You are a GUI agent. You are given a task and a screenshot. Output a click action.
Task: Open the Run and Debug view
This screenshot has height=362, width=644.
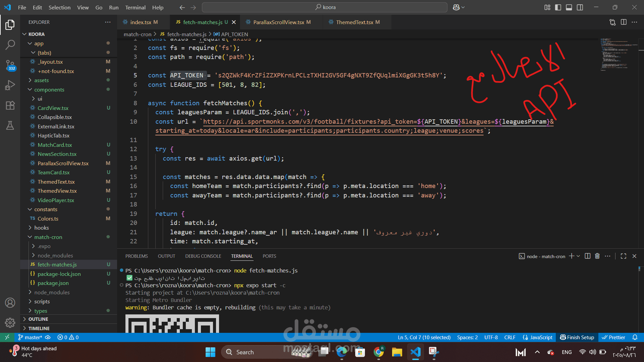[x=10, y=85]
